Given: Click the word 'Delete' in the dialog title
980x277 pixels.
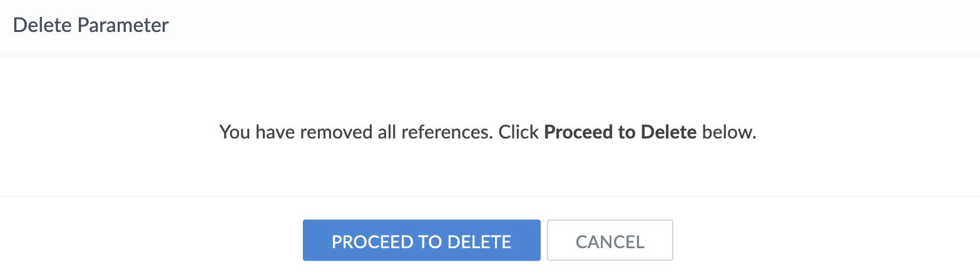Looking at the screenshot, I should pos(36,26).
